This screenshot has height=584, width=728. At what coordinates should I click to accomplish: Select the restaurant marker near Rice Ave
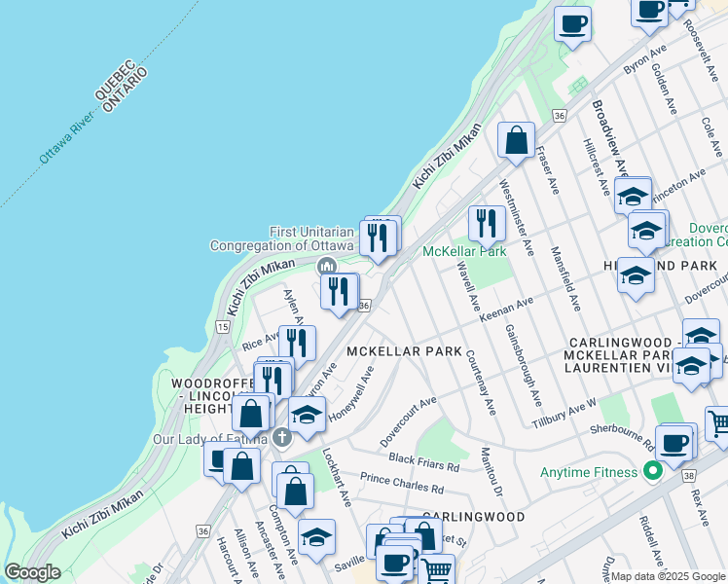(297, 342)
